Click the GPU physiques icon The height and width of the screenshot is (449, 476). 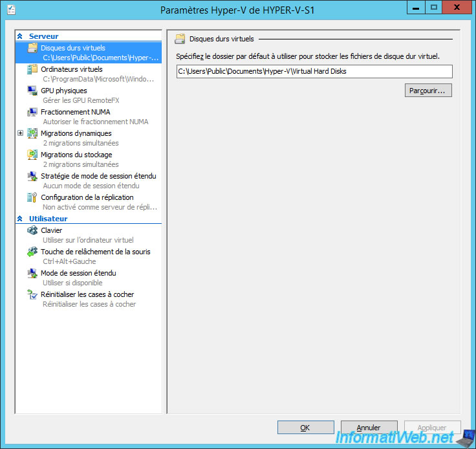(32, 91)
